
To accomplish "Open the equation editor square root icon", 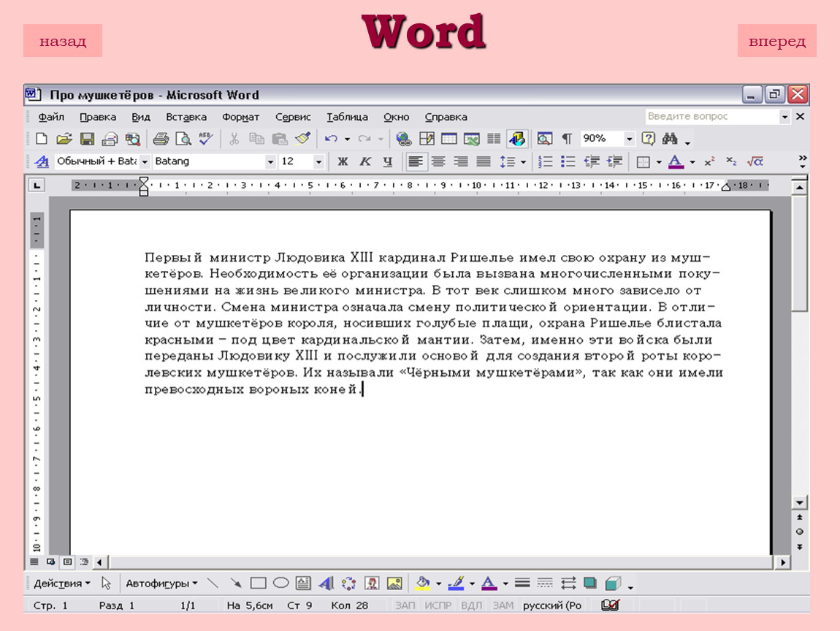I will click(755, 162).
